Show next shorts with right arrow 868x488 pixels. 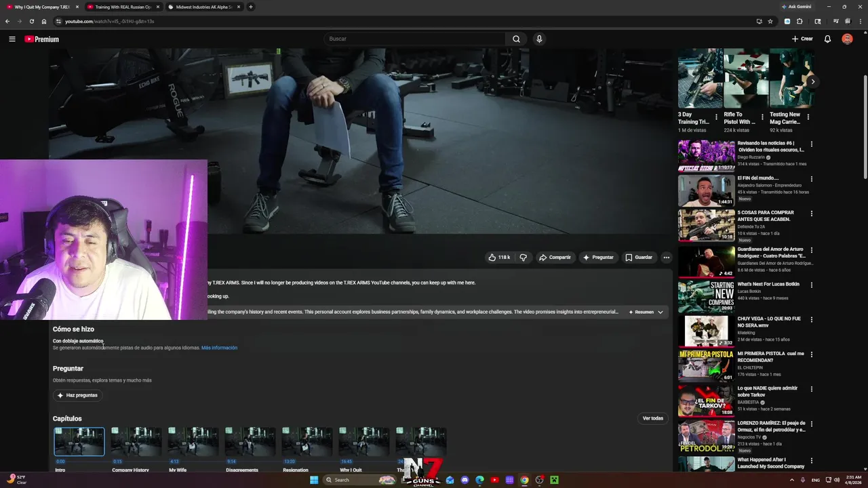812,81
